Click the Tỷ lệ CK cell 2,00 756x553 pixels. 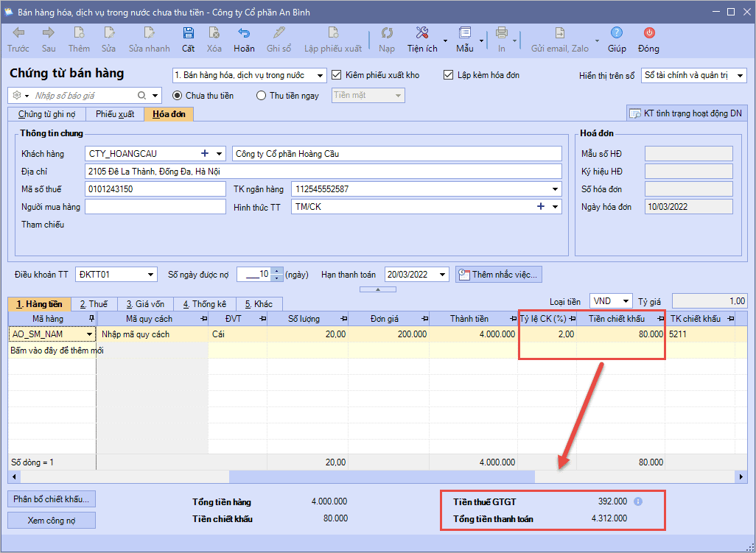click(x=547, y=334)
